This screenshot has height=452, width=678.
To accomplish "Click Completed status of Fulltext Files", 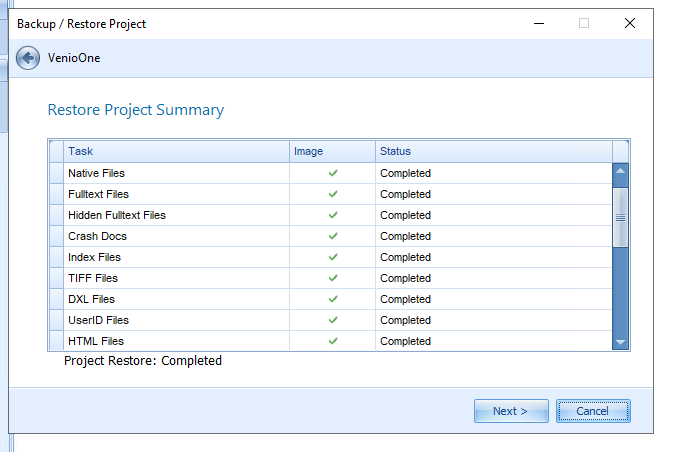I will click(x=406, y=194).
